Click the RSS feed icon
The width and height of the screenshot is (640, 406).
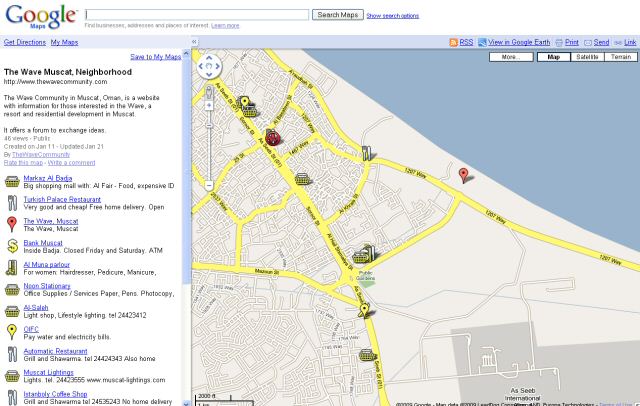point(453,42)
